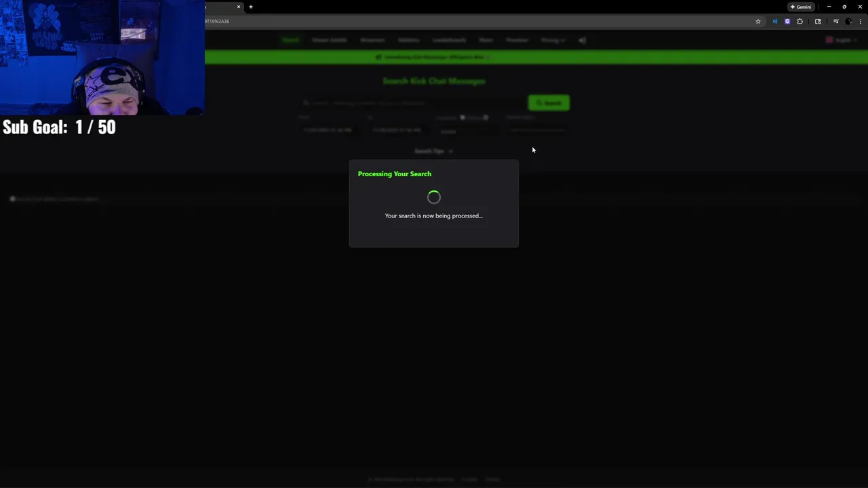868x488 pixels.
Task: Open the Extensions puzzle piece menu
Action: [800, 22]
